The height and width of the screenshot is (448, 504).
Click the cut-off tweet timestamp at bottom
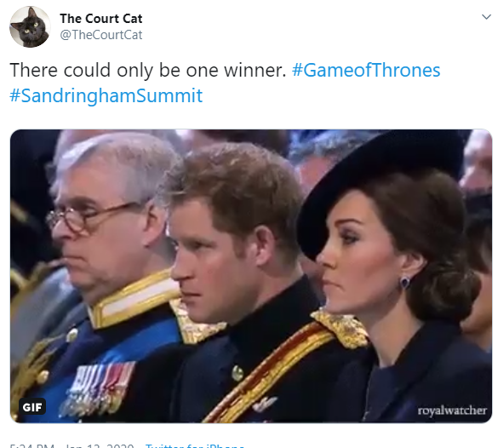pos(72,445)
